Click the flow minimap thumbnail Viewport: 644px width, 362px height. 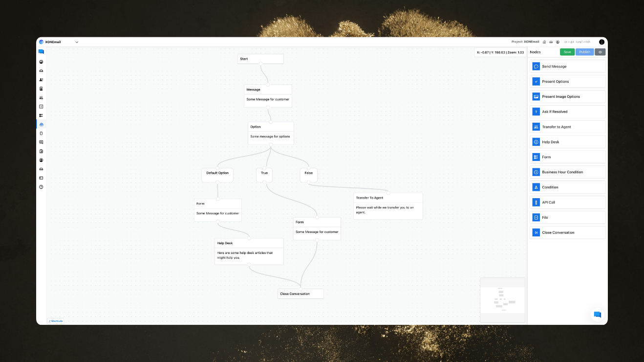pyautogui.click(x=502, y=300)
